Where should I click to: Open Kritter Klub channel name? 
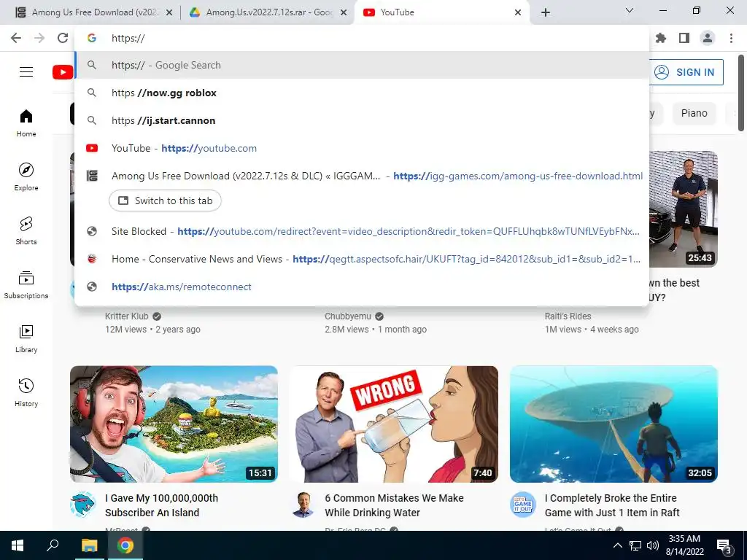point(127,316)
